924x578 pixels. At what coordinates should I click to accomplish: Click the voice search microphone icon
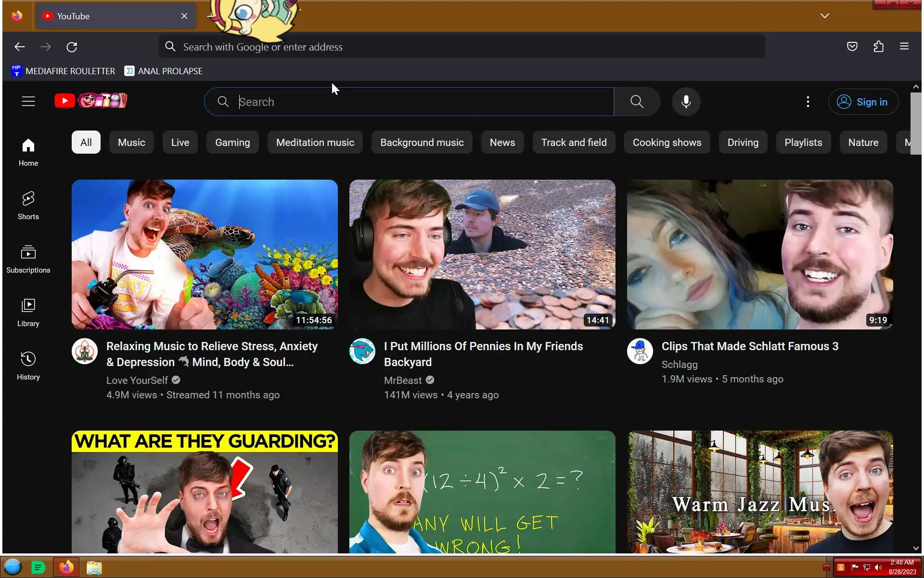click(686, 102)
